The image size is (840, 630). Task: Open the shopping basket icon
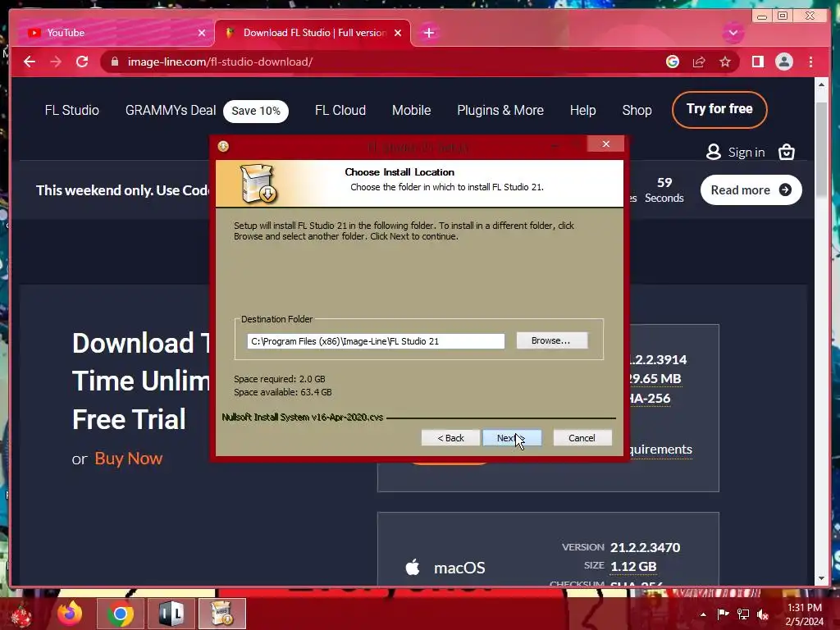pos(787,152)
